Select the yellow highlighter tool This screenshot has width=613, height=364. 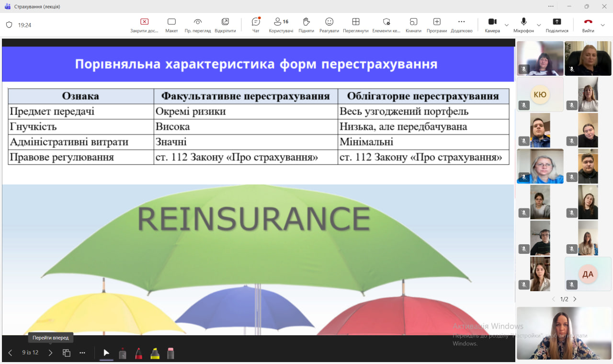click(155, 353)
